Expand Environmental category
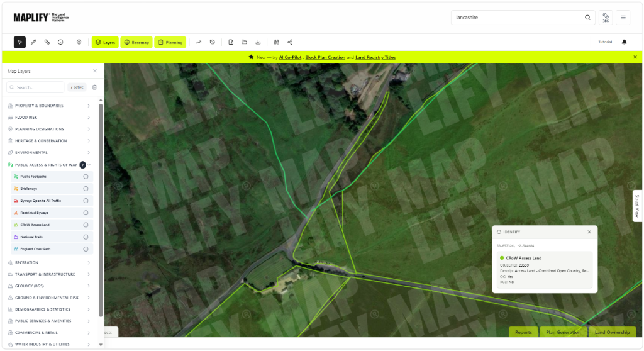This screenshot has height=351, width=644. 49,152
